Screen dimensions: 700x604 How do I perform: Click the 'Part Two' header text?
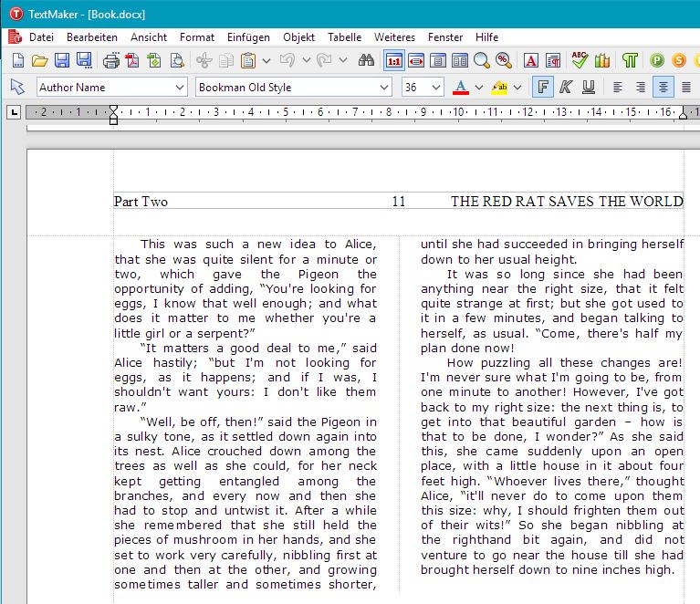[x=141, y=202]
